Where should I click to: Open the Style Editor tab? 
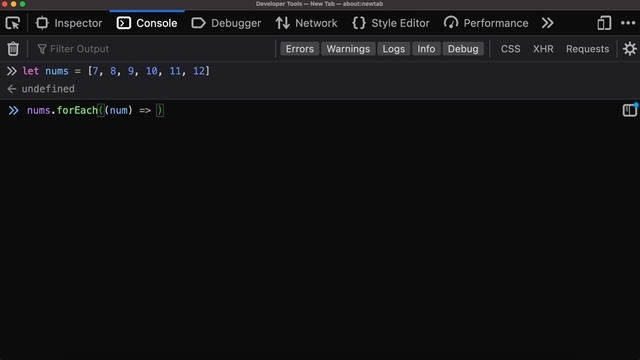click(391, 23)
